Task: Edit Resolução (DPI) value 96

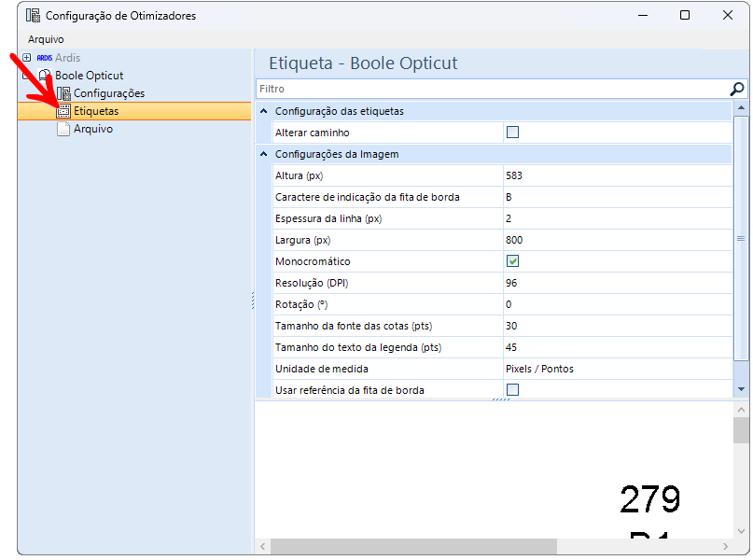Action: point(618,283)
